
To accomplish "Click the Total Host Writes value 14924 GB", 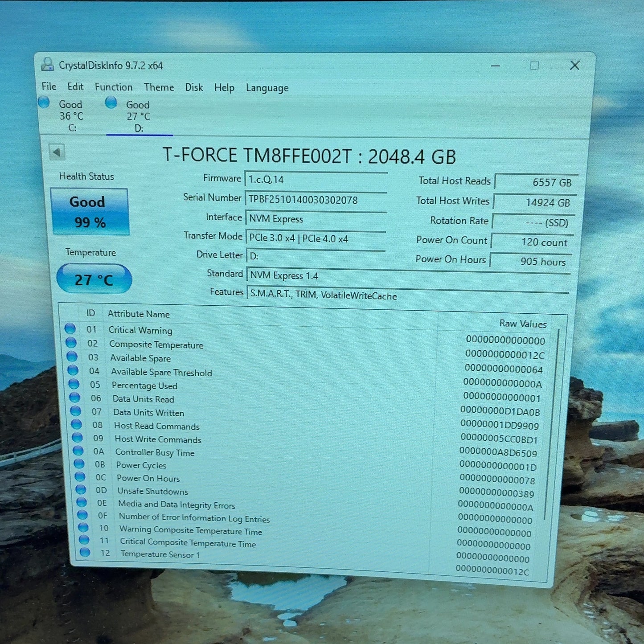I will 535,202.
